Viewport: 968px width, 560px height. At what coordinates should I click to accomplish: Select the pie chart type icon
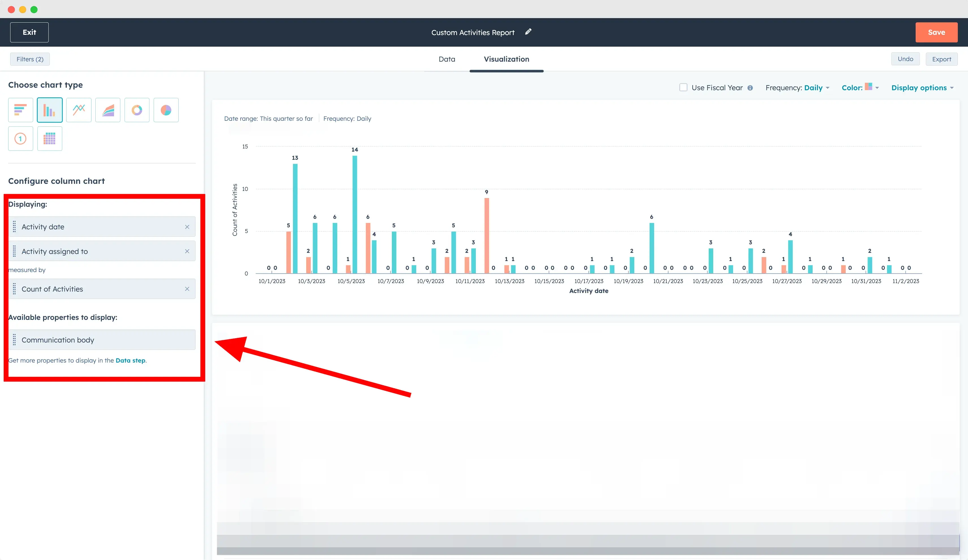pyautogui.click(x=166, y=110)
